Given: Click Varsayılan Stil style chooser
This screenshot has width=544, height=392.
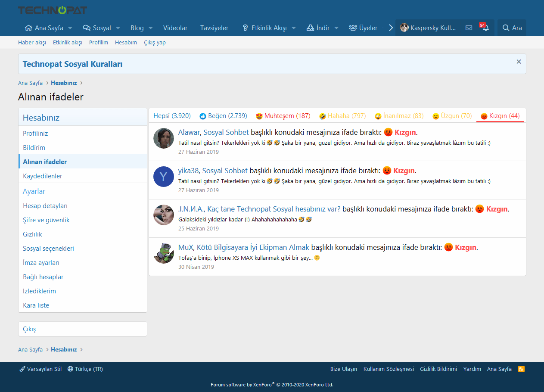Looking at the screenshot, I should pyautogui.click(x=41, y=369).
